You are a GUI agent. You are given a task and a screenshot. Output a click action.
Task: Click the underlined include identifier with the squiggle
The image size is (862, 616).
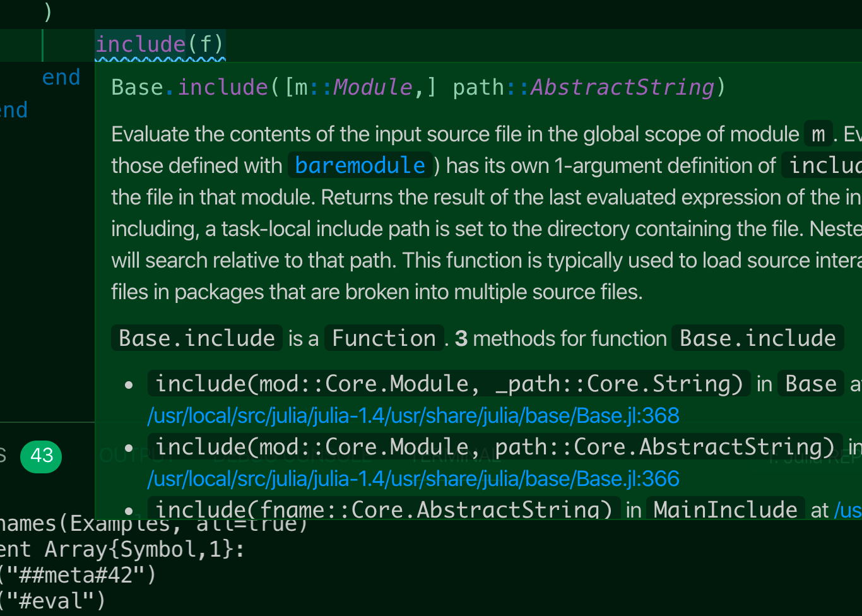[140, 44]
